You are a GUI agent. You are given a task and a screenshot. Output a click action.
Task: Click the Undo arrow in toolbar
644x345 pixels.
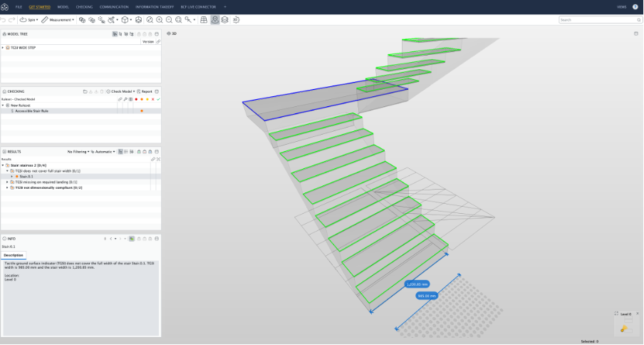tap(4, 20)
